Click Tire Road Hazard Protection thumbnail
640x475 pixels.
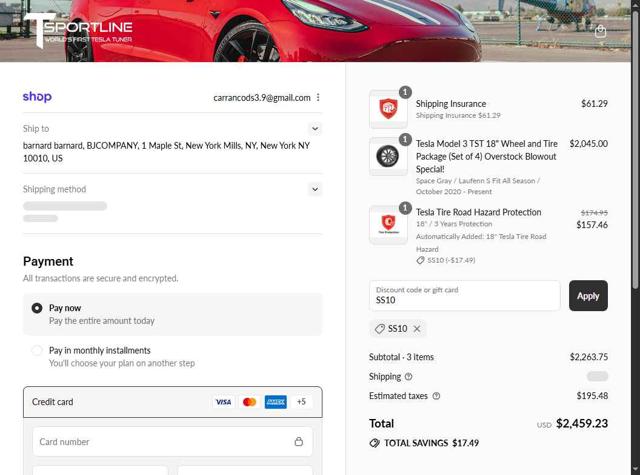[388, 225]
